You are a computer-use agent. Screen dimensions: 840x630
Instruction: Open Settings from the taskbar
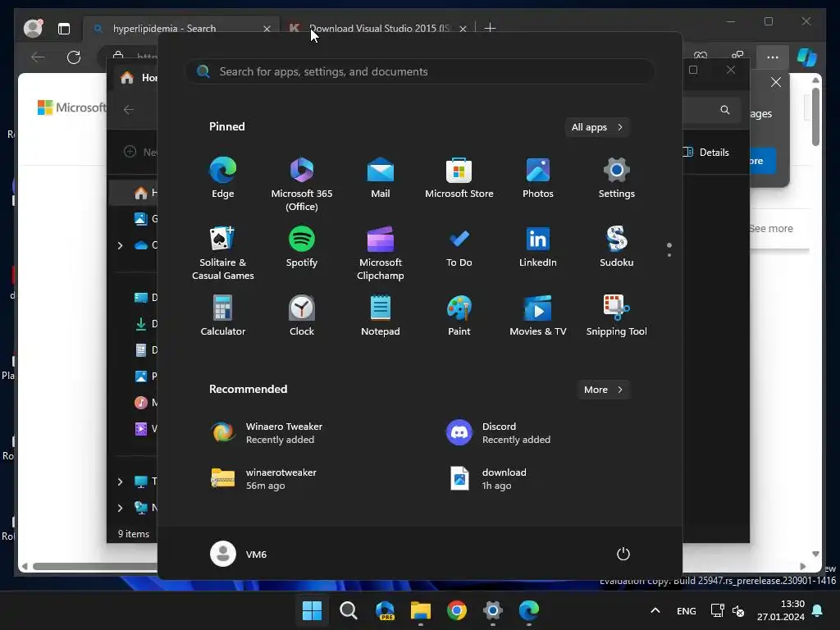[492, 610]
